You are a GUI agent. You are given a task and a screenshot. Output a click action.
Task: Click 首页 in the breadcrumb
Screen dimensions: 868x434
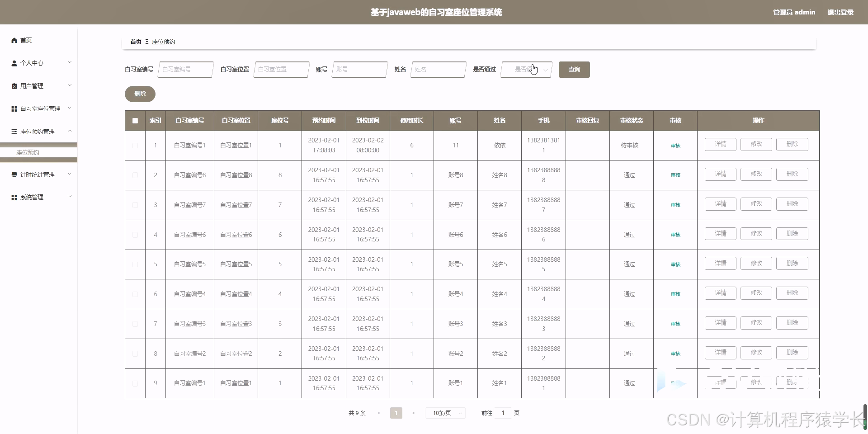point(136,41)
